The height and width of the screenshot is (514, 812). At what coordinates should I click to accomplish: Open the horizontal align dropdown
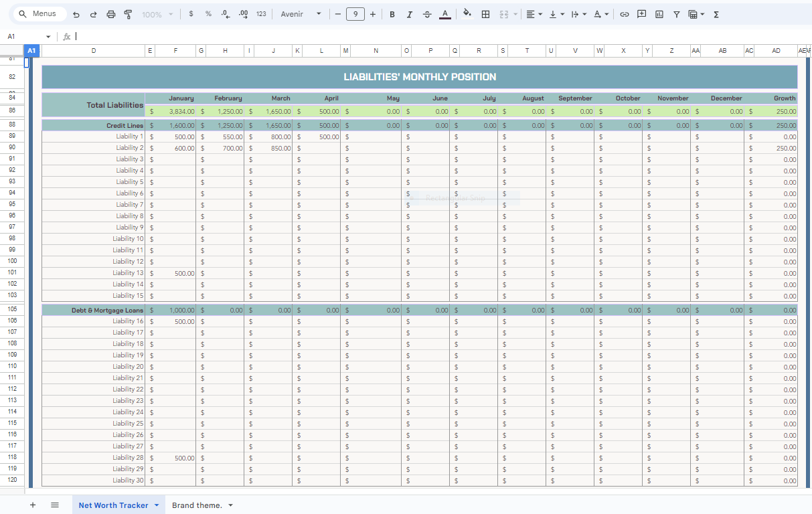click(x=534, y=13)
